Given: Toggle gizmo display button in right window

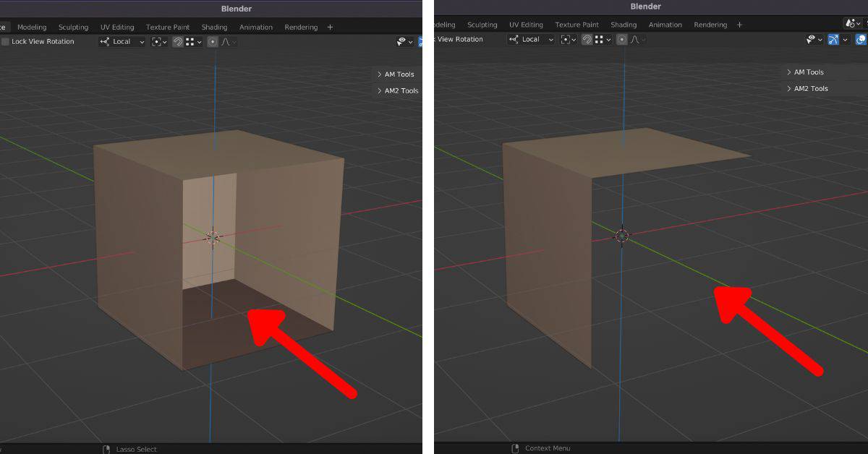Looking at the screenshot, I should coord(834,40).
